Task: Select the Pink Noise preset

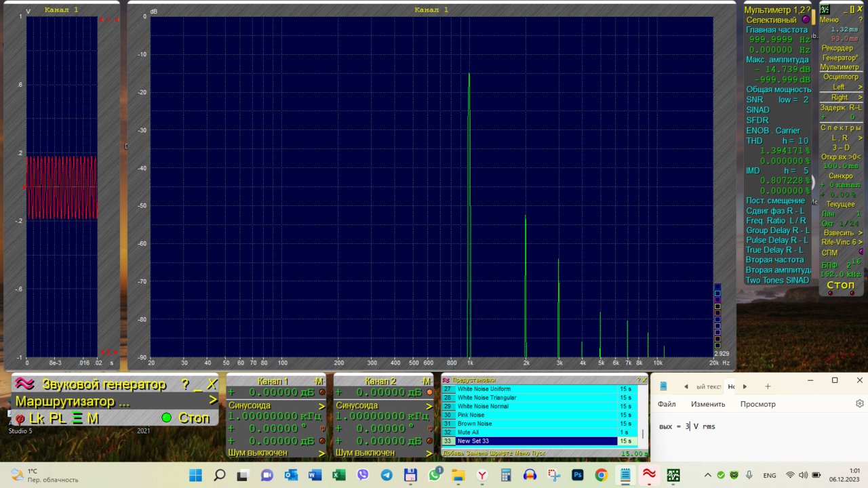Action: point(471,415)
